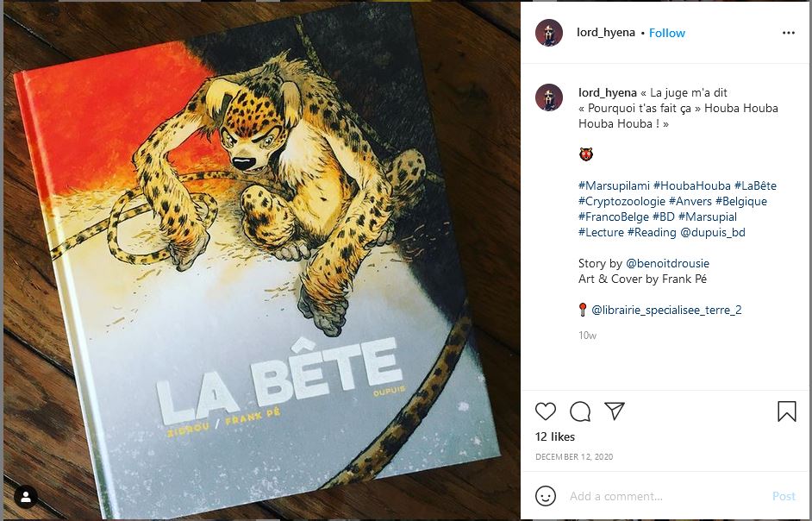Save post with the bookmark icon
Image resolution: width=812 pixels, height=521 pixels.
787,411
